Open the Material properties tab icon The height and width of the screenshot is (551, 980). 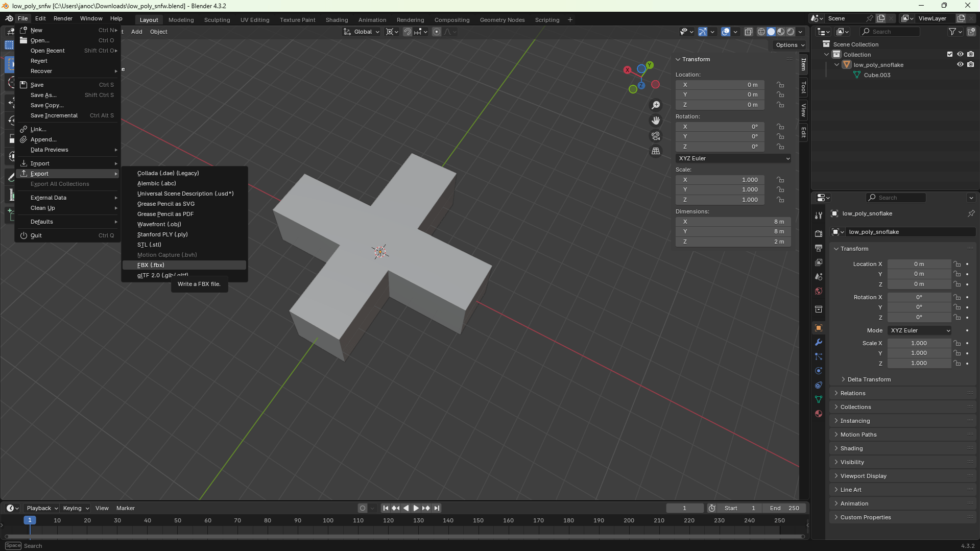[x=819, y=414]
